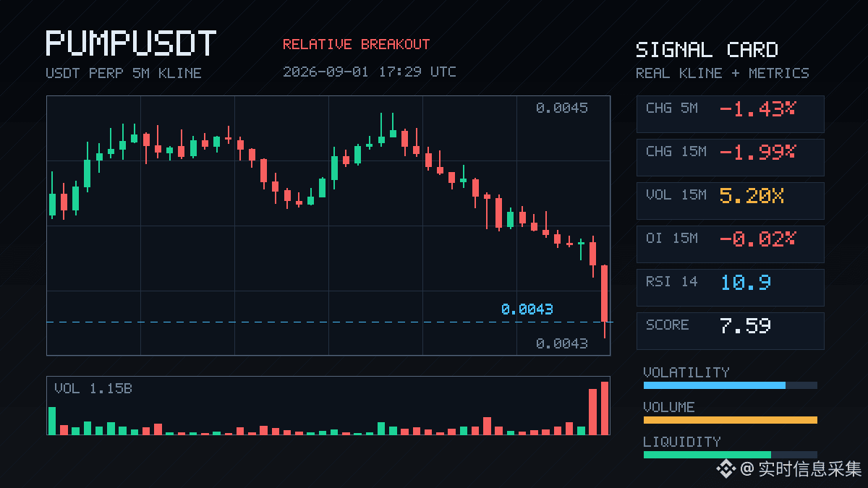The width and height of the screenshot is (868, 488).
Task: Click the VOLUME orange progress bar
Action: coord(730,420)
